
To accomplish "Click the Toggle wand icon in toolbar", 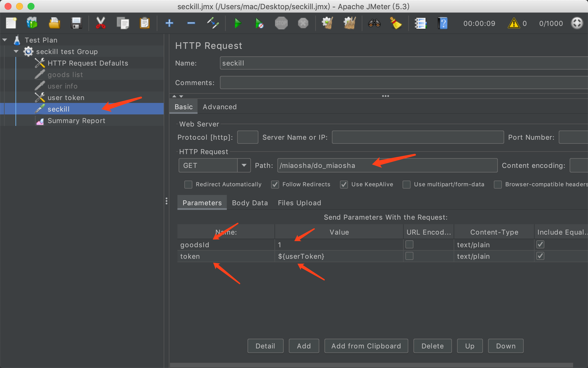I will (x=213, y=23).
